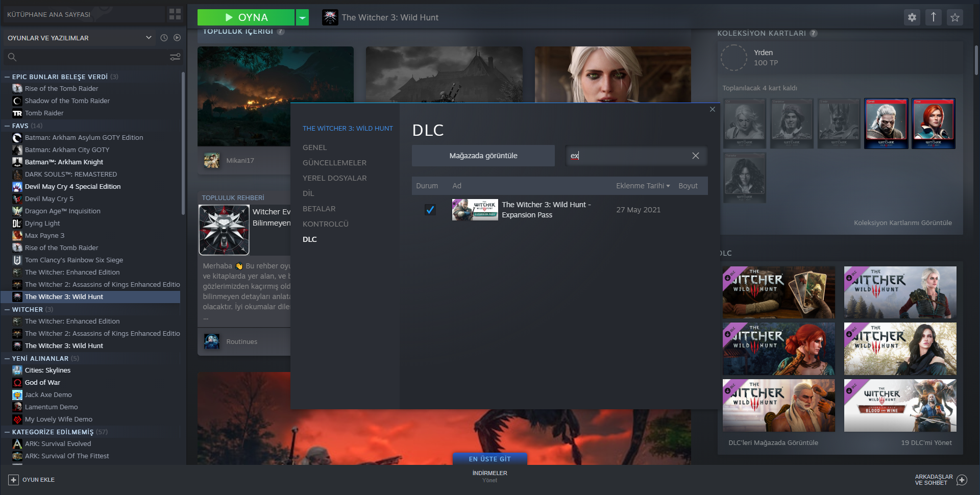Click En Üste Git button
980x495 pixels.
(x=490, y=459)
